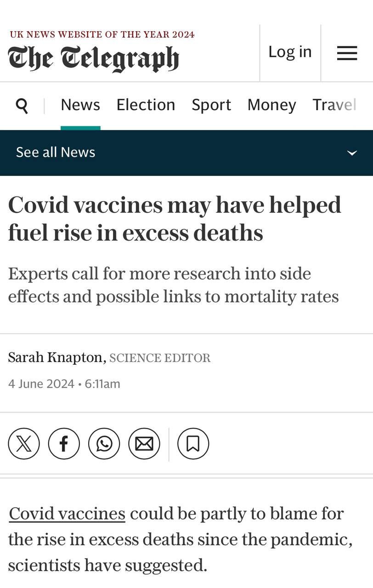Click the search magnifier icon

point(22,106)
